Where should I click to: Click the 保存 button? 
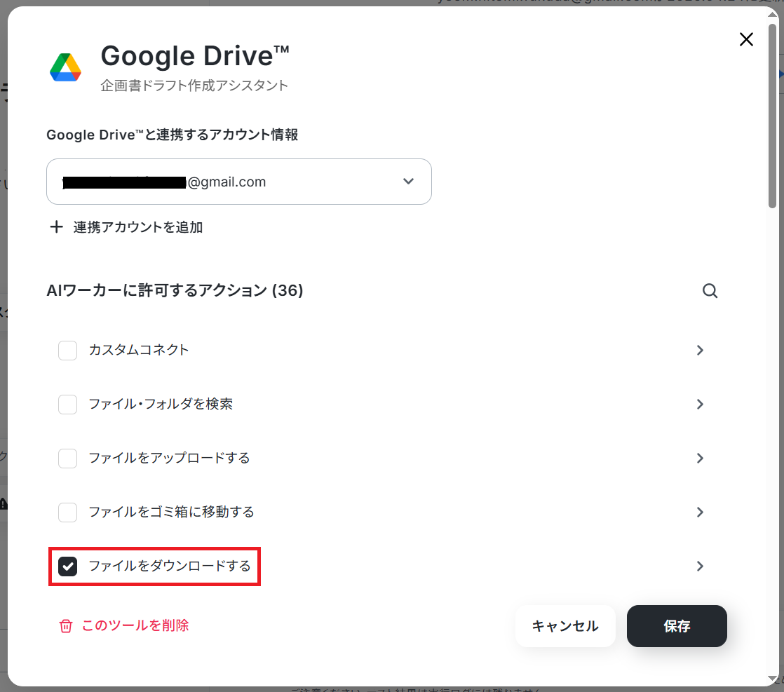coord(677,626)
